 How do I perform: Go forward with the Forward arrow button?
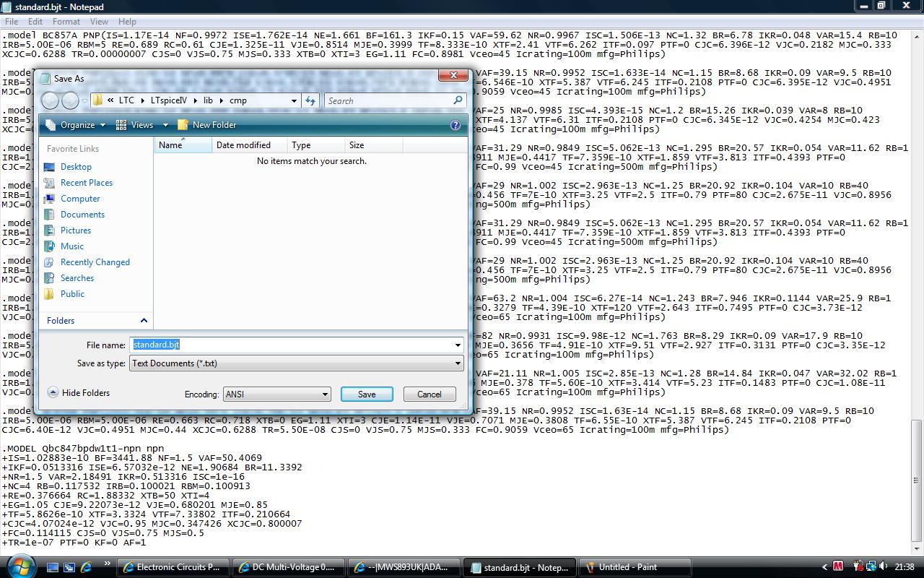click(70, 100)
